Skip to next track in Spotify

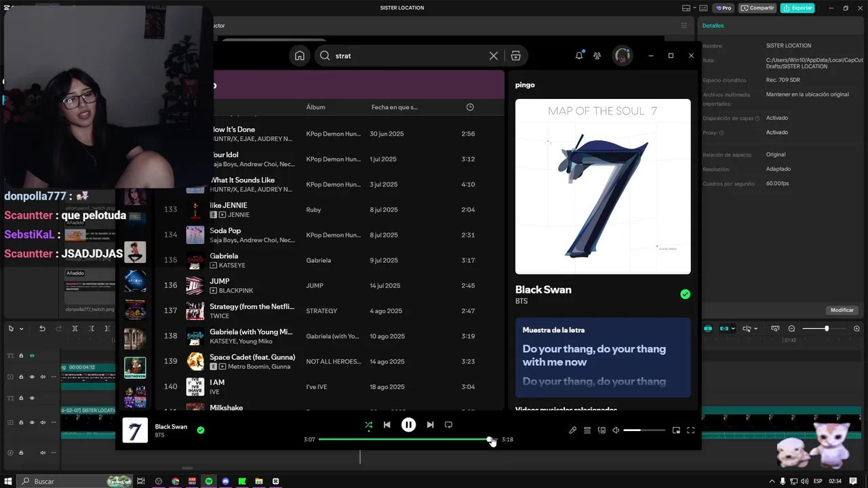point(430,425)
